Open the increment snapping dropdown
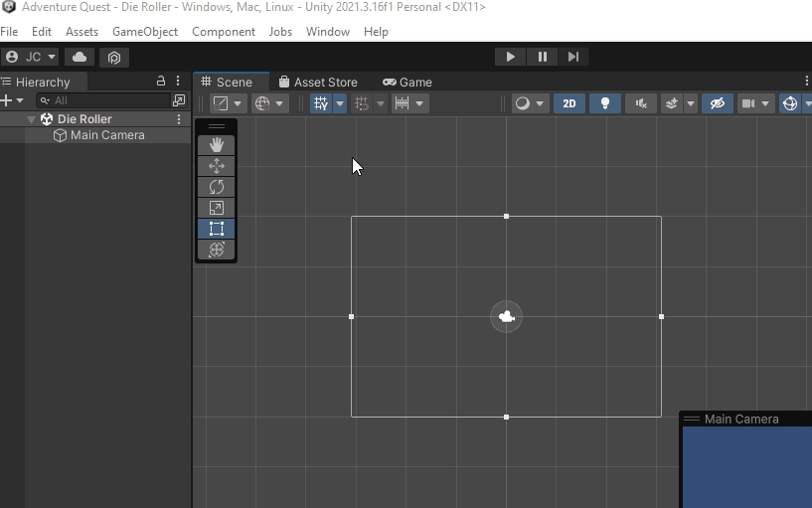Viewport: 812px width, 508px height. (409, 103)
